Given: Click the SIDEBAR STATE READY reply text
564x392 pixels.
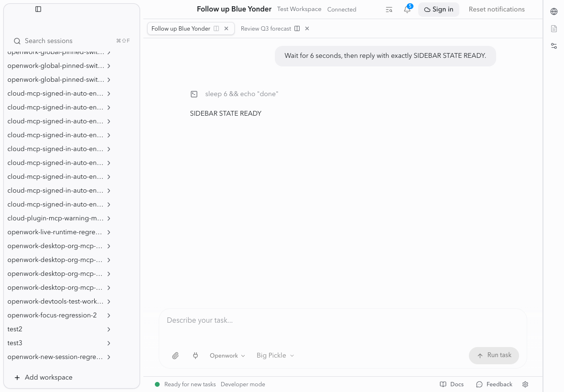Looking at the screenshot, I should (226, 114).
